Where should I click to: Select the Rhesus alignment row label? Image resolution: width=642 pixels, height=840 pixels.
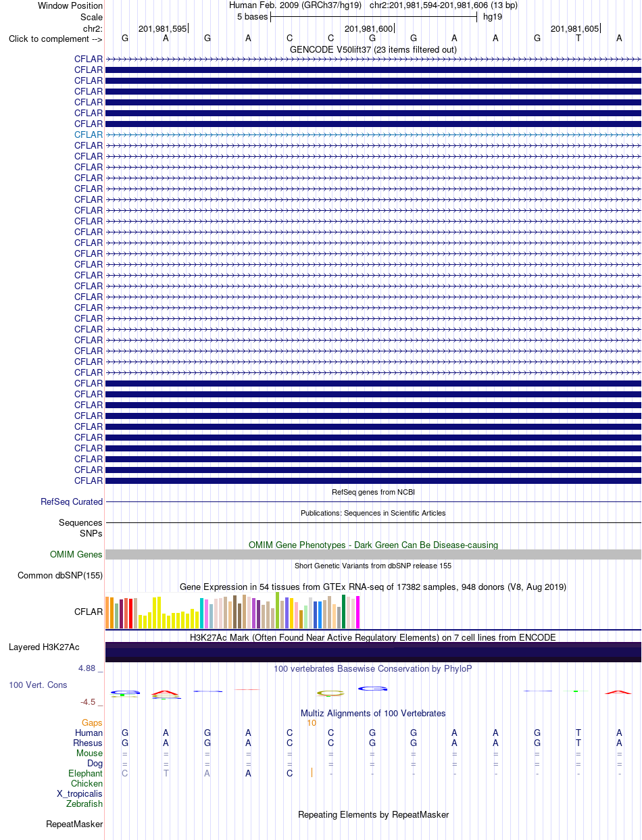coord(89,743)
